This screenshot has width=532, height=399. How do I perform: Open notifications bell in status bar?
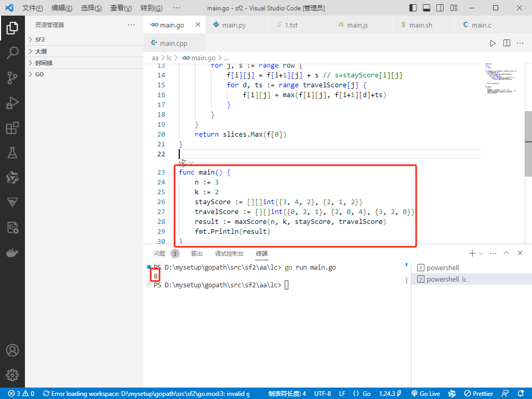click(521, 394)
